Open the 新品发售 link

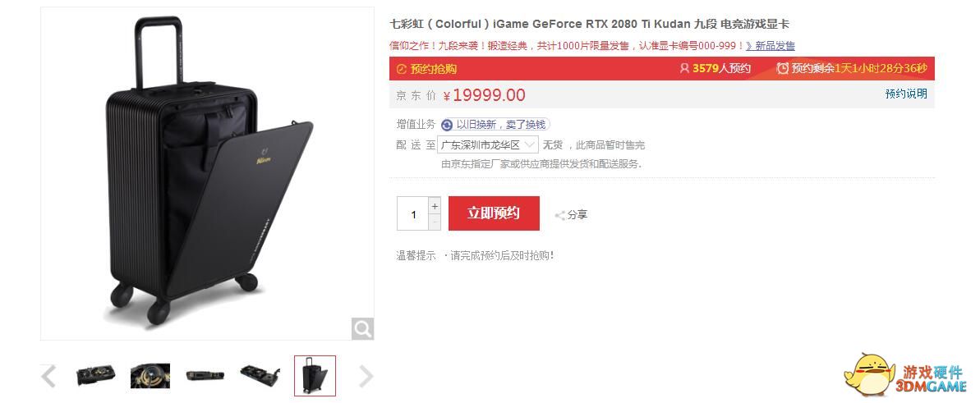coord(775,46)
